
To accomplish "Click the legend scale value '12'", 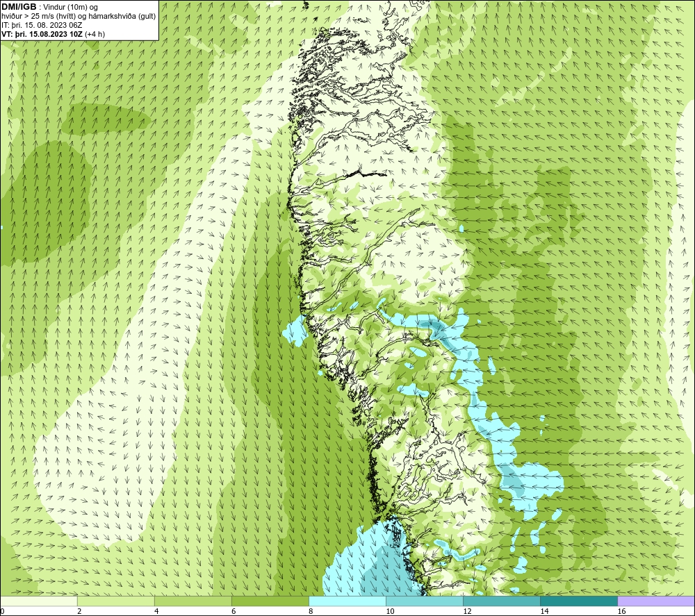I will 467,611.
